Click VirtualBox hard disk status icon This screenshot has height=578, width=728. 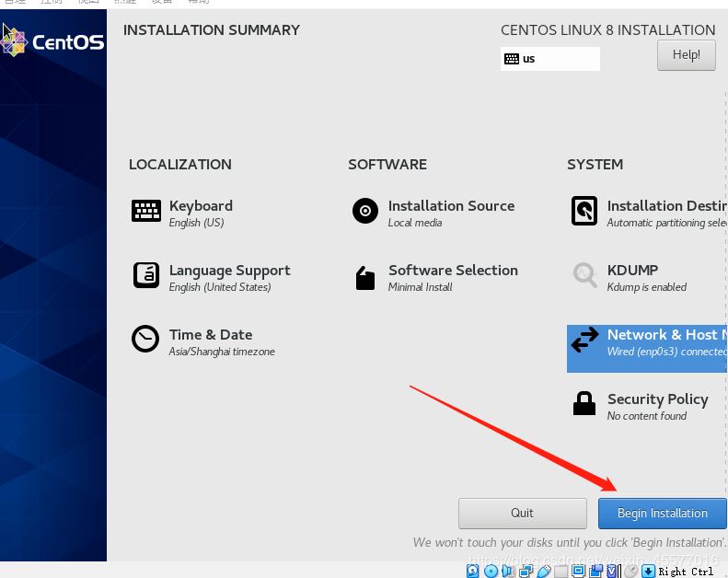pos(473,571)
